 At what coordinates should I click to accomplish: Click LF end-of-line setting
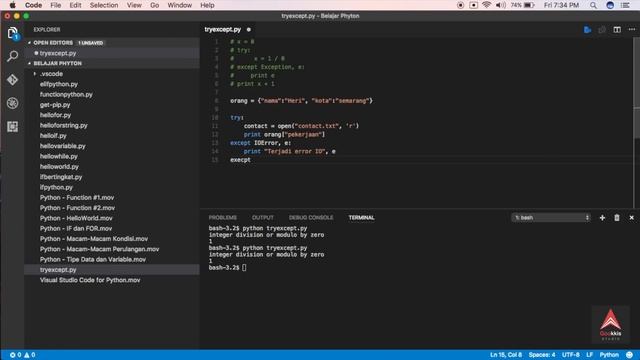(x=590, y=355)
